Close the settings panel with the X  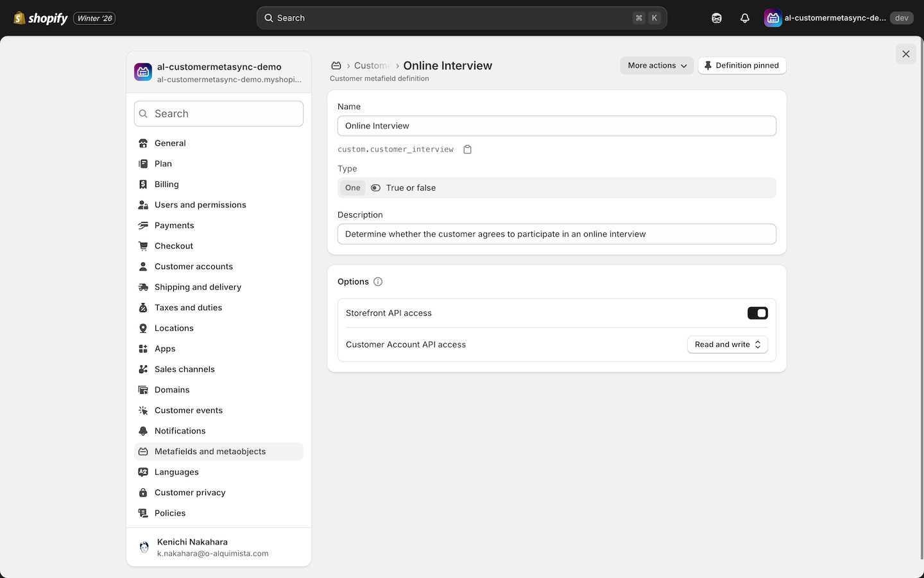tap(905, 54)
